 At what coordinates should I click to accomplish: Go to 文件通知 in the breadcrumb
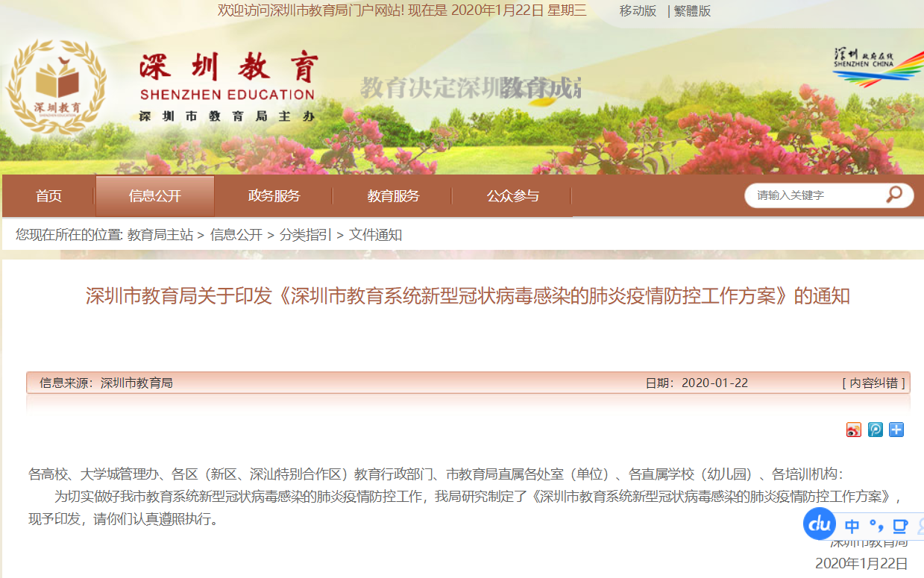pyautogui.click(x=375, y=235)
